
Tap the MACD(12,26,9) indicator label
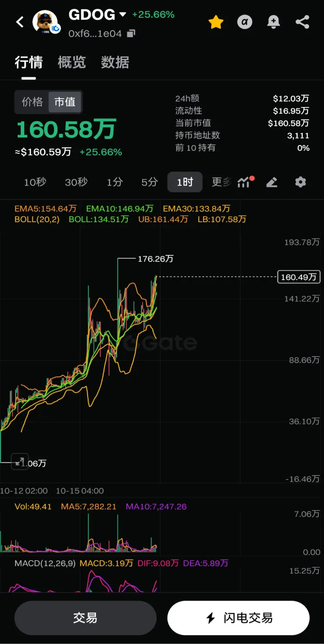tap(44, 563)
